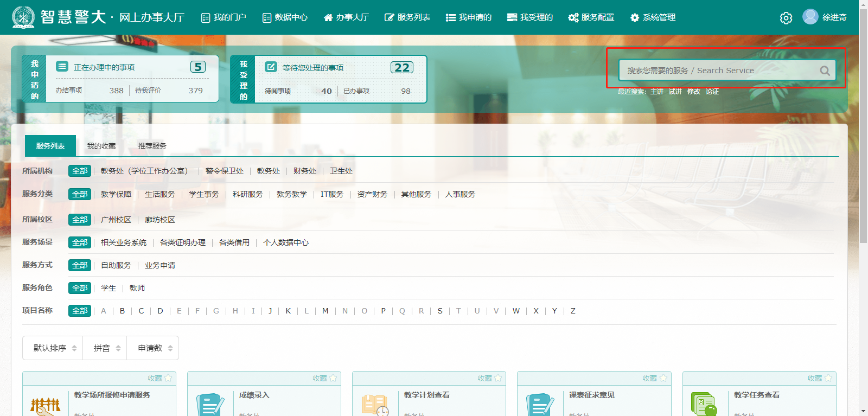868x416 pixels.
Task: Choose 广州校区 campus filter
Action: click(116, 220)
